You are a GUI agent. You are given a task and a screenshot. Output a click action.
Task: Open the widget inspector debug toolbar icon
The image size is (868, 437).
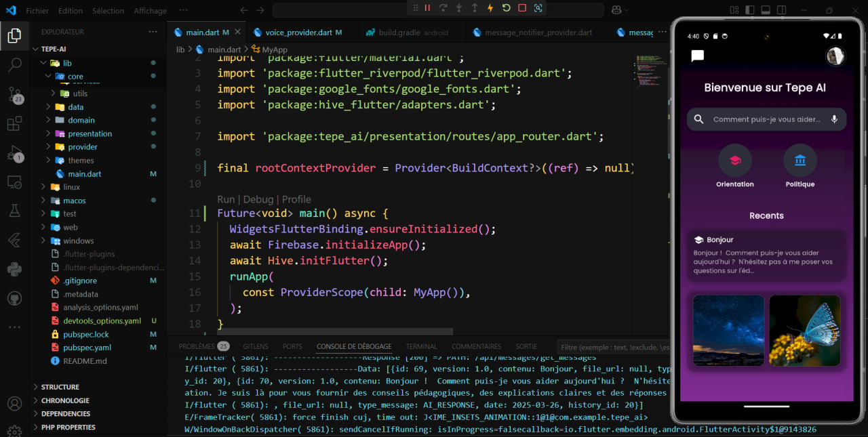point(538,8)
